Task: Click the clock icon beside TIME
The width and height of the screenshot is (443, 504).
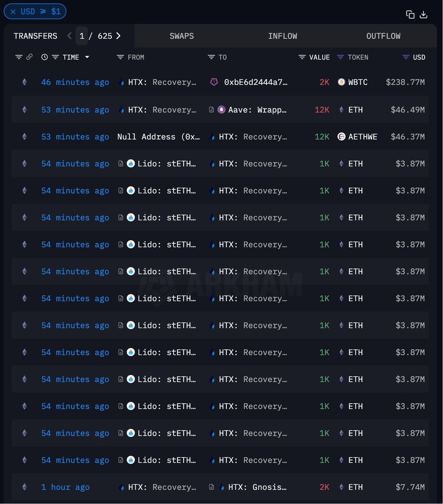Action: point(45,57)
